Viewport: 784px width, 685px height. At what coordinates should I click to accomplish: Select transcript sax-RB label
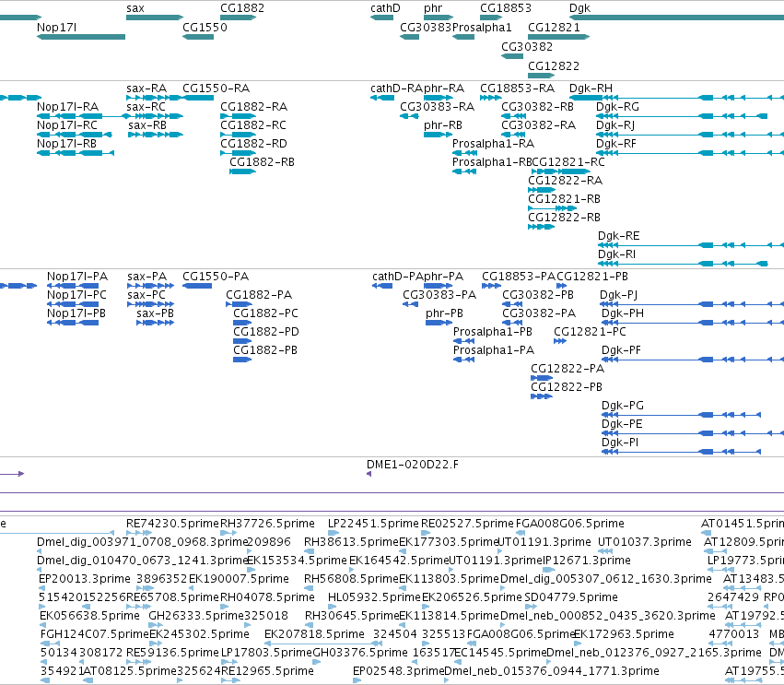point(147,125)
